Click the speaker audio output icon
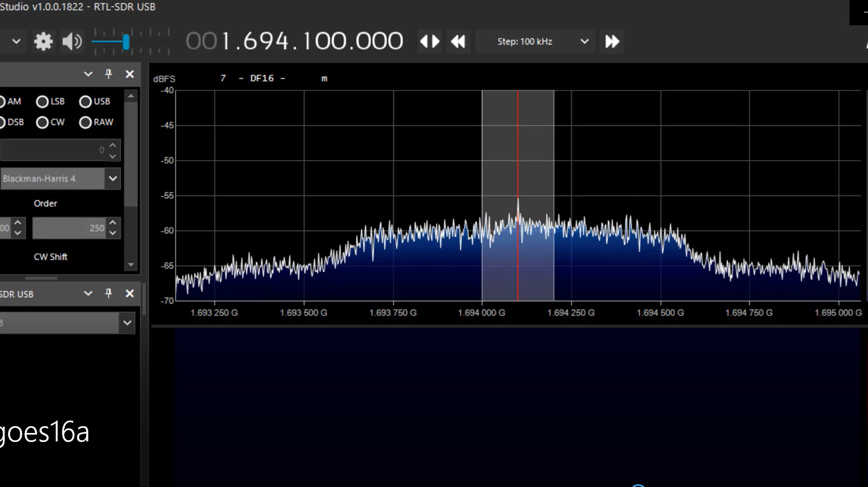Image resolution: width=868 pixels, height=487 pixels. (72, 41)
